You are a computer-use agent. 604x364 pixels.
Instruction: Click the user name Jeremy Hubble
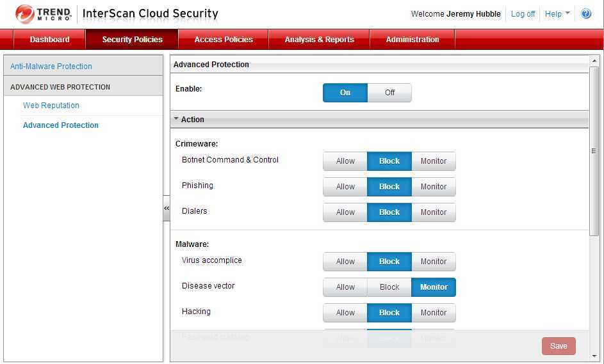click(x=473, y=14)
